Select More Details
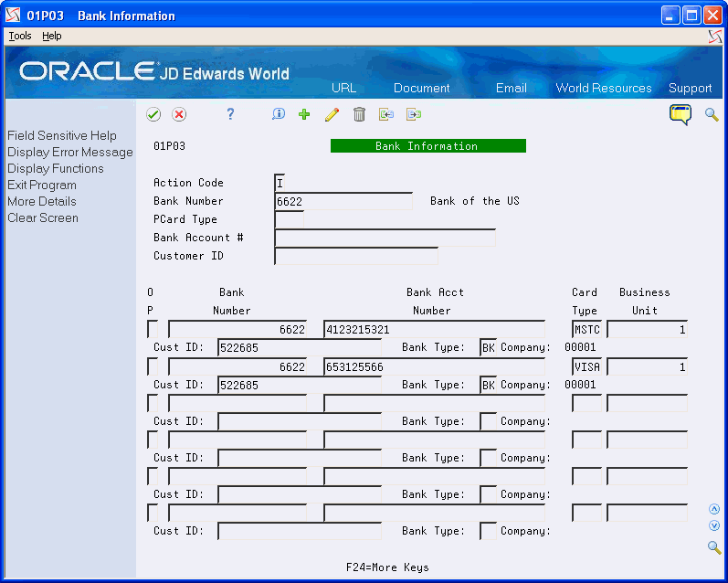728x583 pixels. (x=42, y=202)
